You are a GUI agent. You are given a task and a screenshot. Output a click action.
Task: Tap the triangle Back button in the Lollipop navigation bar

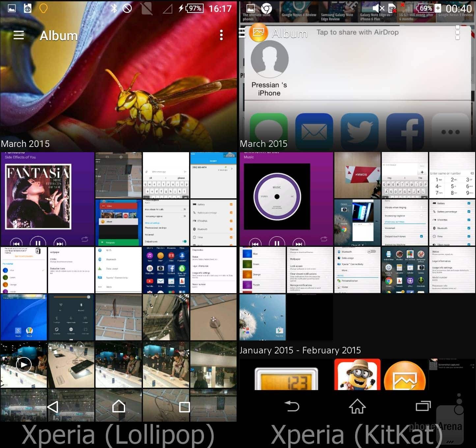click(53, 407)
